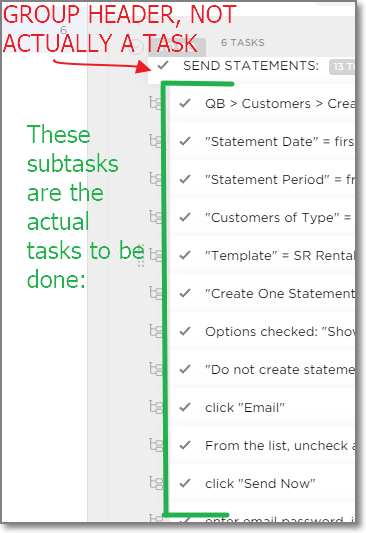Viewport: 366px width, 533px height.
Task: Click subtask icon beside "Options checked" row
Action: pos(155,331)
